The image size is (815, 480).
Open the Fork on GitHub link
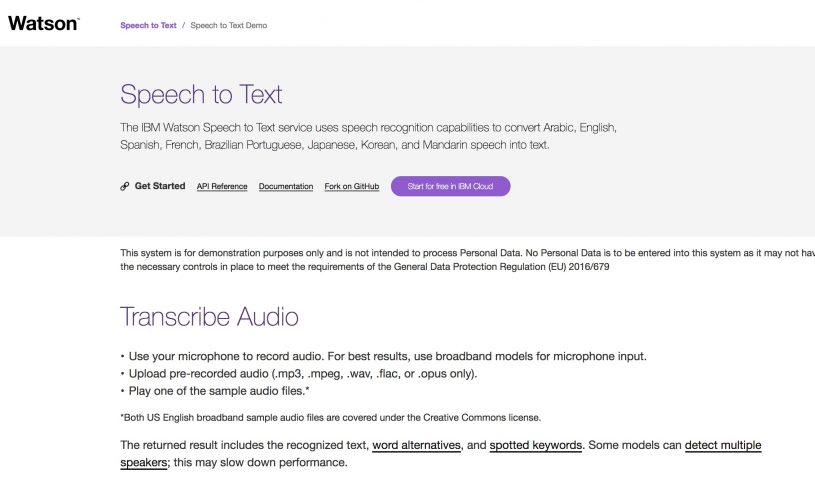tap(352, 186)
